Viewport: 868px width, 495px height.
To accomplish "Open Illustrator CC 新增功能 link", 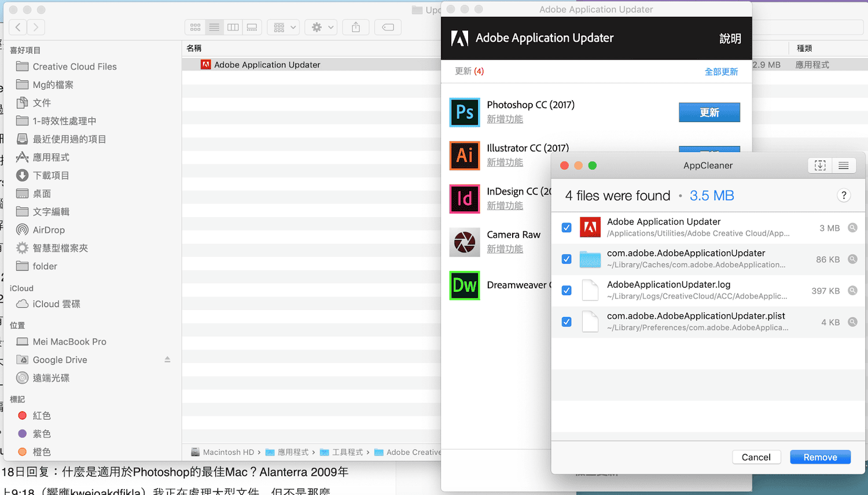I will click(x=505, y=163).
